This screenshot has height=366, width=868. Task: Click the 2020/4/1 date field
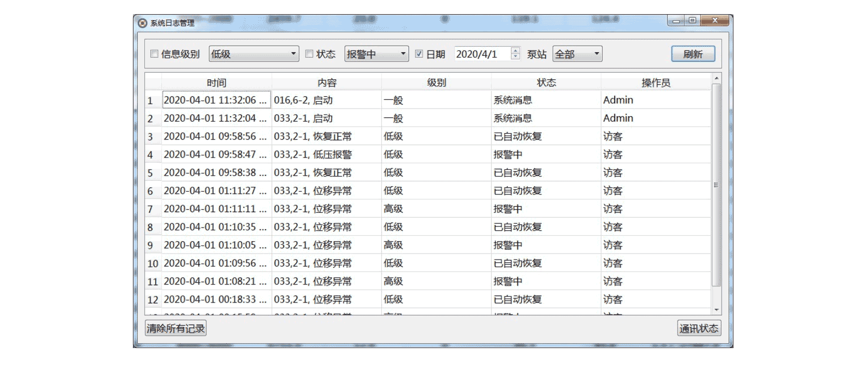coord(481,54)
